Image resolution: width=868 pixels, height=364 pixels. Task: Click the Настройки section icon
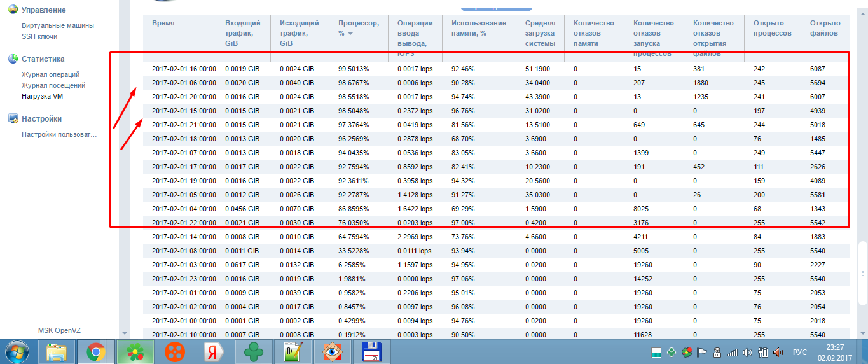click(13, 119)
